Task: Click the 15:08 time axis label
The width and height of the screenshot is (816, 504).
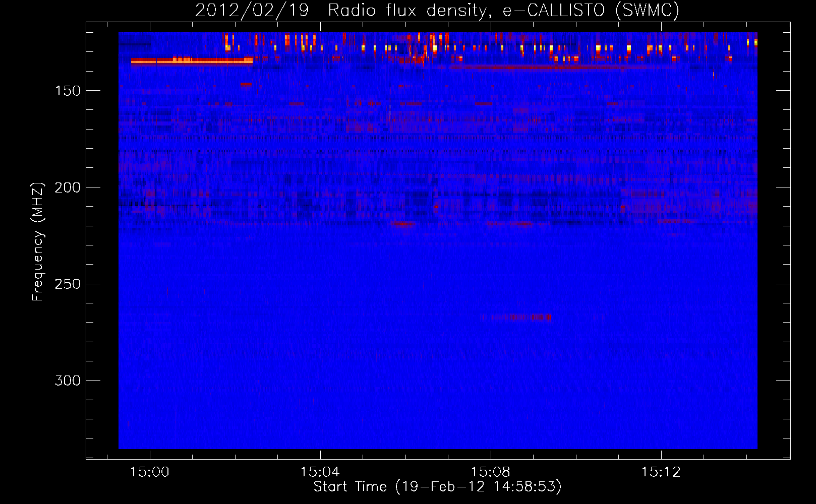Action: [491, 472]
